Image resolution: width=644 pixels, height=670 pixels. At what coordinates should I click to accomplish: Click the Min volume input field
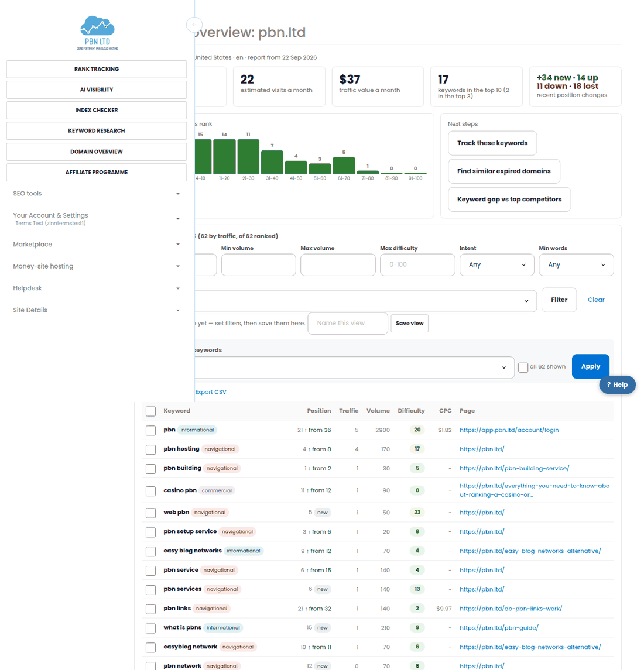[x=258, y=265]
